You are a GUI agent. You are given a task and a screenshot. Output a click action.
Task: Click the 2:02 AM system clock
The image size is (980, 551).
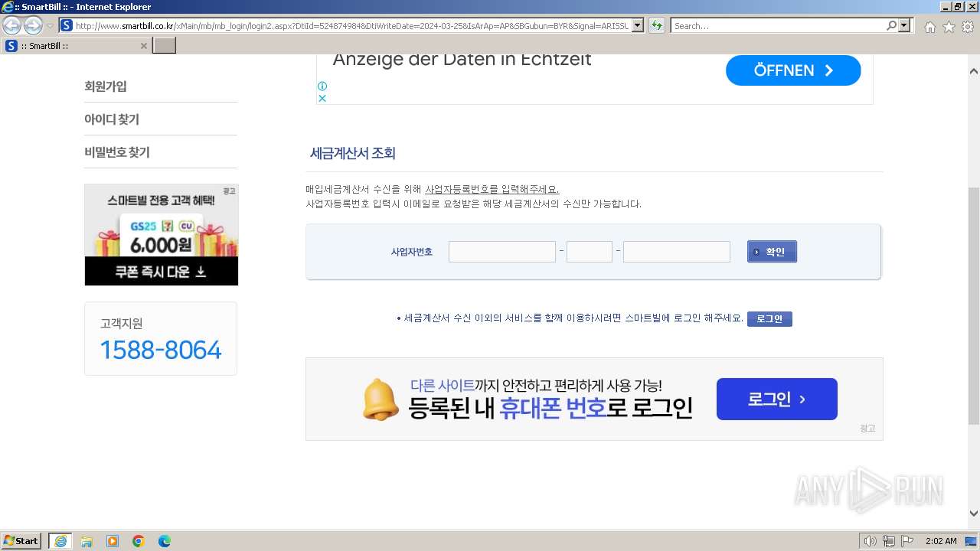[941, 541]
